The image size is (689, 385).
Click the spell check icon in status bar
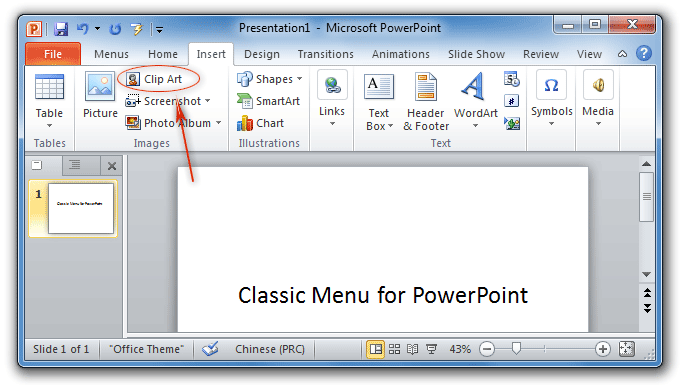210,349
